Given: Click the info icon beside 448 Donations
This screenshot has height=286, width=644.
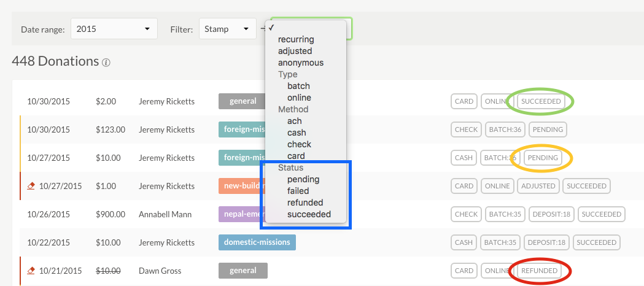Looking at the screenshot, I should [x=106, y=63].
